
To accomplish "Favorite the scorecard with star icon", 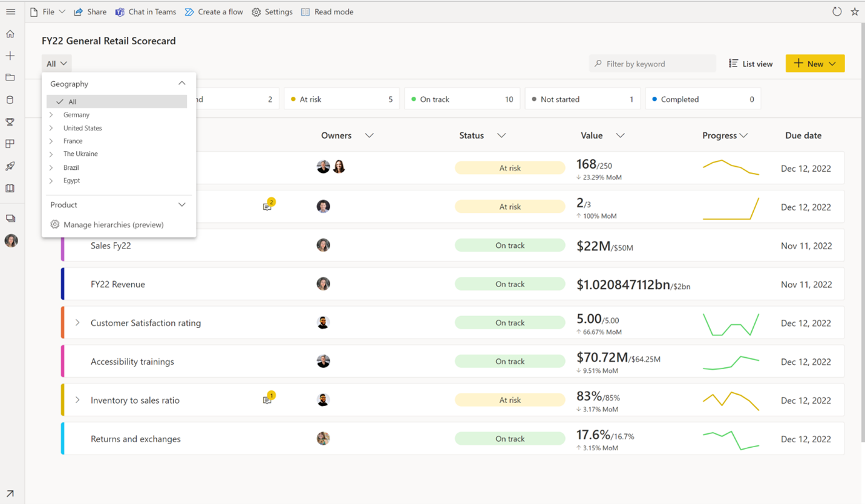I will coord(855,11).
